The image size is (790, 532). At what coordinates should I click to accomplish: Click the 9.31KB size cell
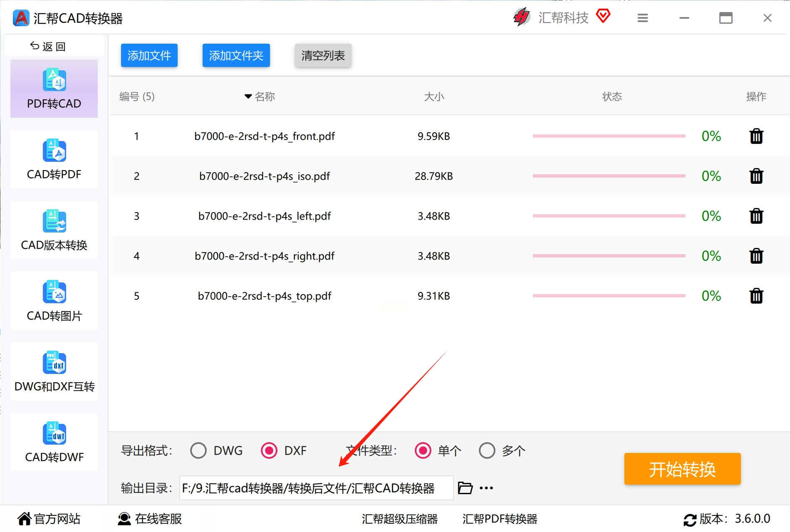(434, 296)
